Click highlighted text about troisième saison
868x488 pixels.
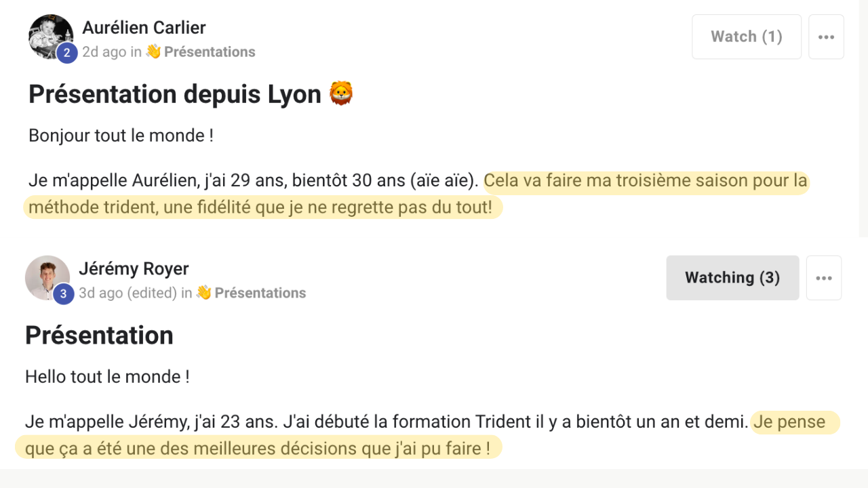pos(416,195)
